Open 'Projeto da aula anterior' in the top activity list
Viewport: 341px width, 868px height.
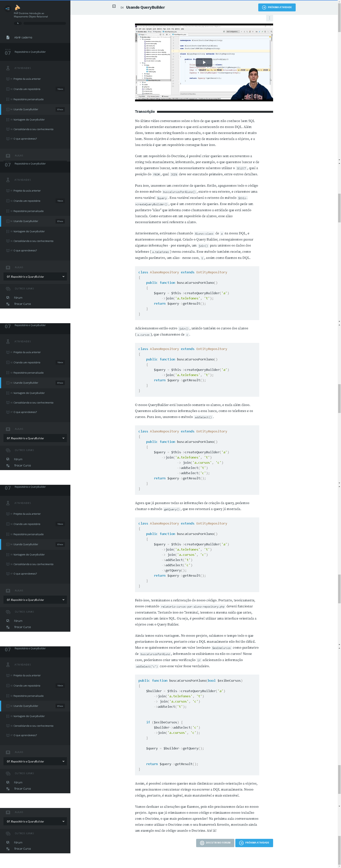pos(27,79)
